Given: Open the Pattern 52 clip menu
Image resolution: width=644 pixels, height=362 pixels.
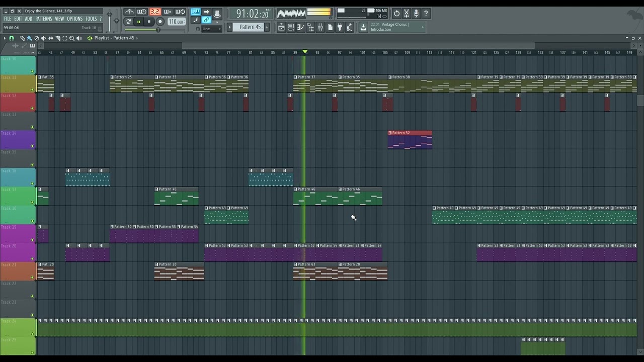Looking at the screenshot, I should coord(390,133).
